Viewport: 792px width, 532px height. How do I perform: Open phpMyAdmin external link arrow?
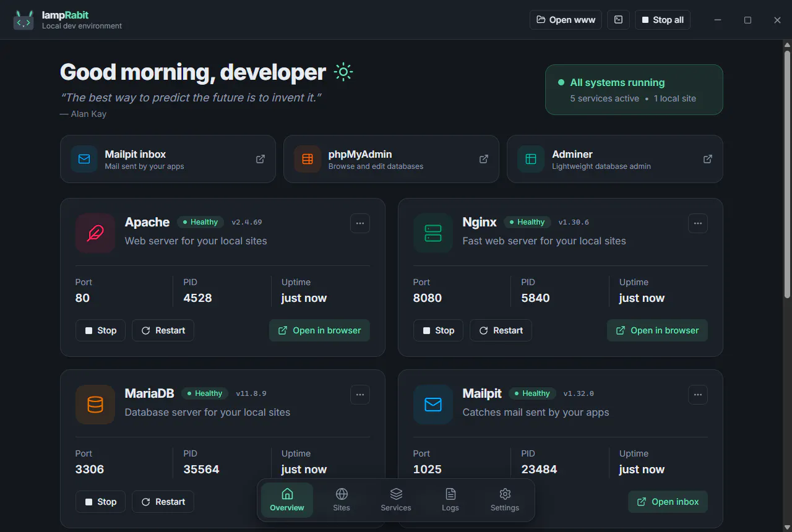tap(484, 159)
